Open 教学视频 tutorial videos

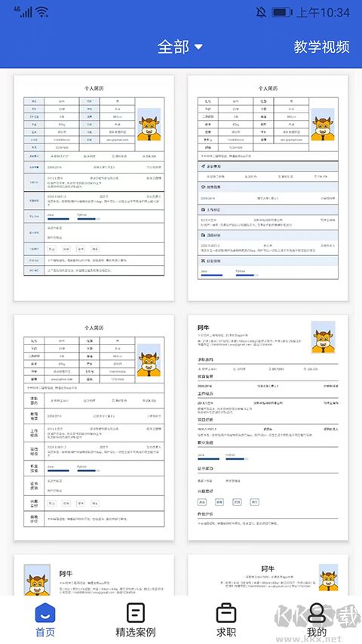(x=321, y=47)
